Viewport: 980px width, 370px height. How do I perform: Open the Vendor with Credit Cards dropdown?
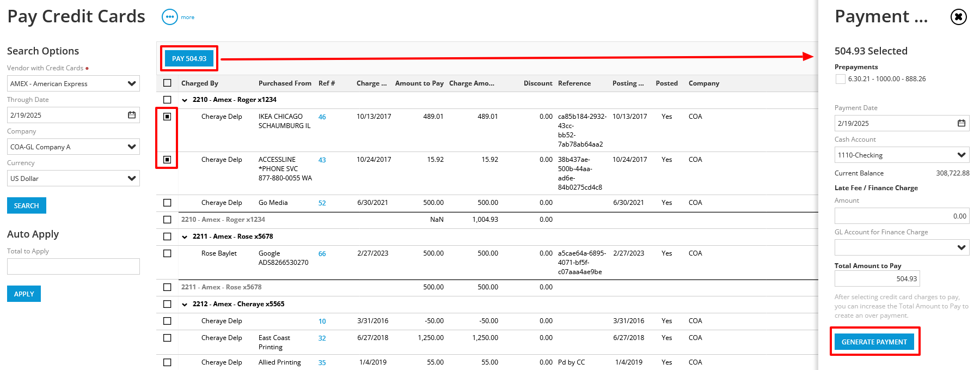[x=73, y=83]
